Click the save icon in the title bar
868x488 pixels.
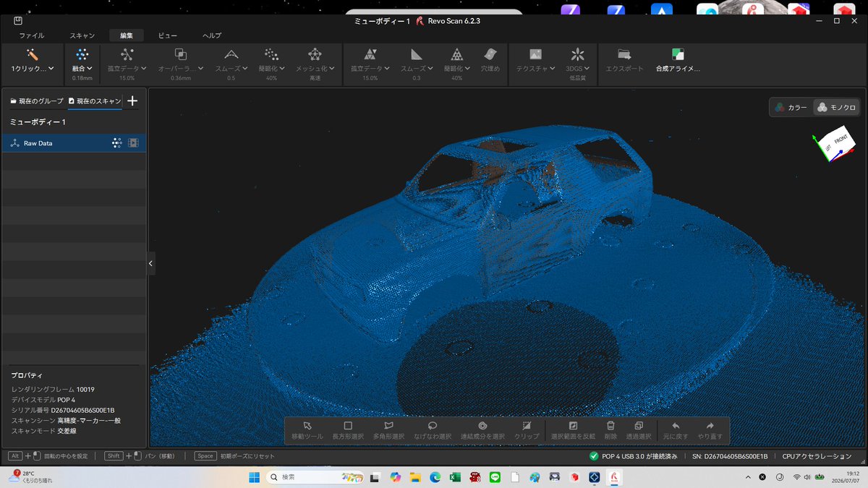pos(18,21)
